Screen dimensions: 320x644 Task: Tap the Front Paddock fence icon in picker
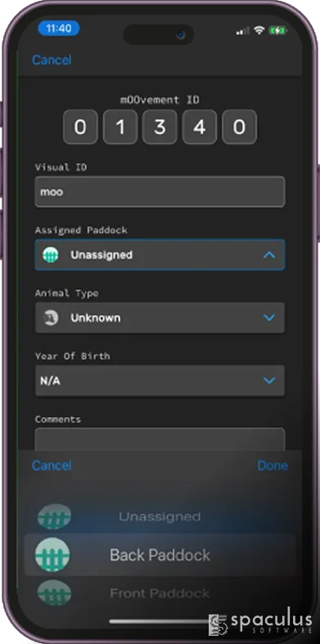click(x=54, y=593)
